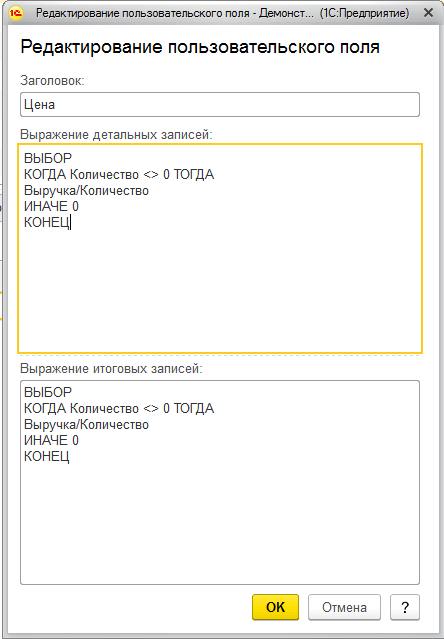
Task: Open help with the question mark button
Action: coord(404,607)
